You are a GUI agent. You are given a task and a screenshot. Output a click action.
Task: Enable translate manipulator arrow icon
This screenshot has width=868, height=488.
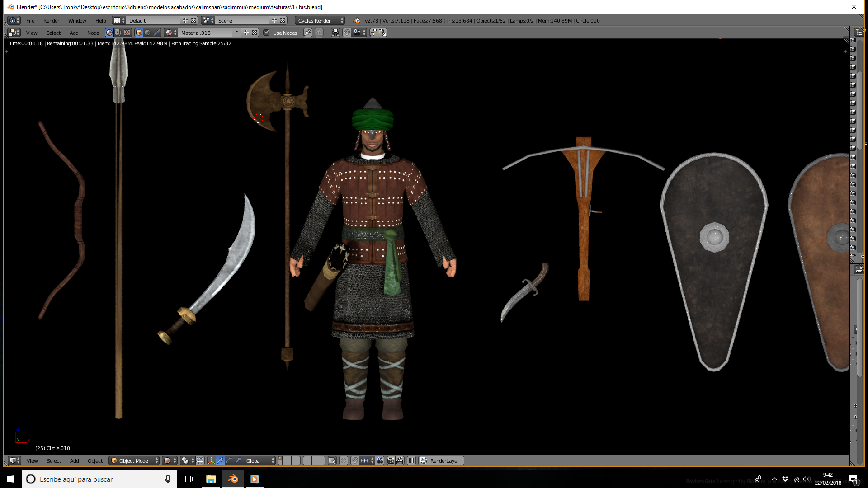pos(220,460)
